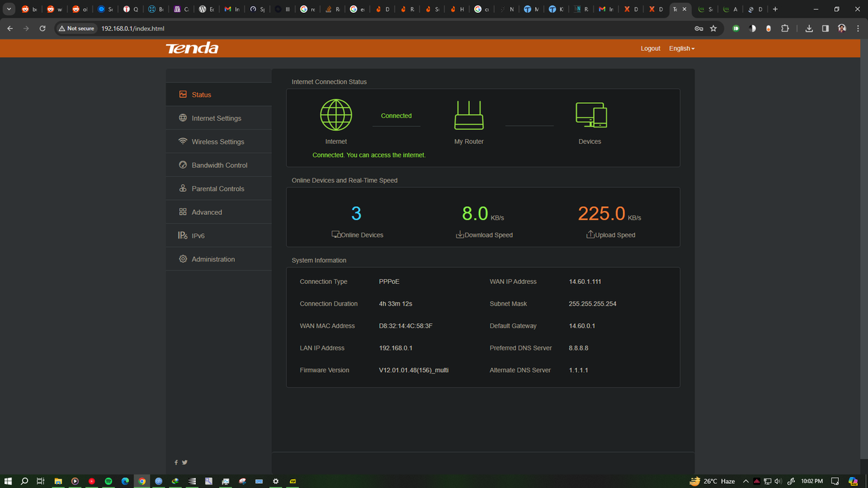Screen dimensions: 868x488
Task: Toggle the Chrome side panel
Action: coord(825,28)
